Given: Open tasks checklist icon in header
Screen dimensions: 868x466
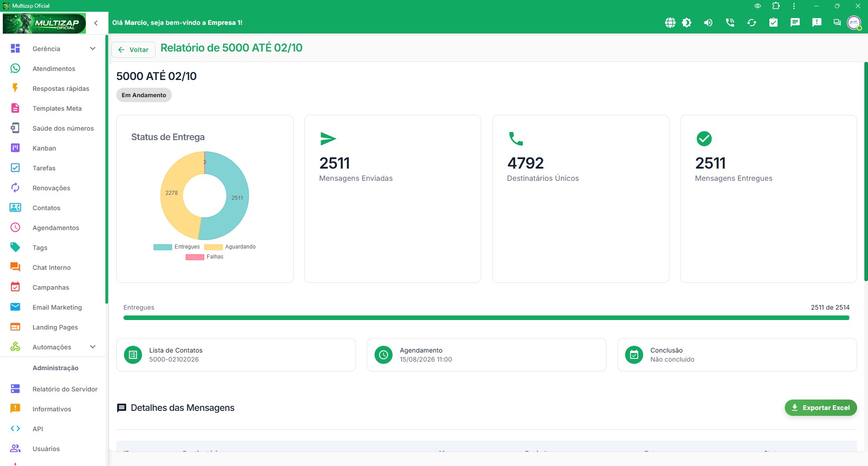Looking at the screenshot, I should pos(773,23).
